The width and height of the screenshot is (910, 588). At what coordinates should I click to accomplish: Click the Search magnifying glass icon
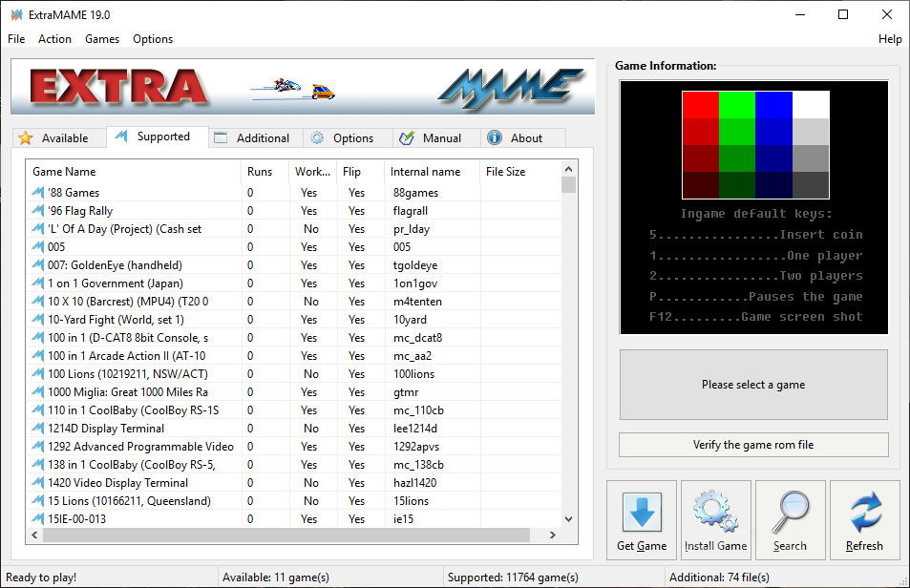coord(790,512)
